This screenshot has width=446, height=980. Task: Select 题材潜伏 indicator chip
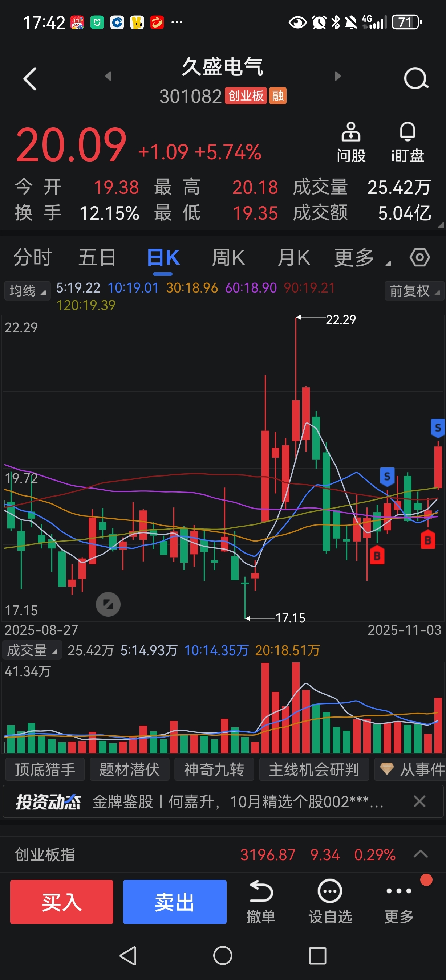129,769
